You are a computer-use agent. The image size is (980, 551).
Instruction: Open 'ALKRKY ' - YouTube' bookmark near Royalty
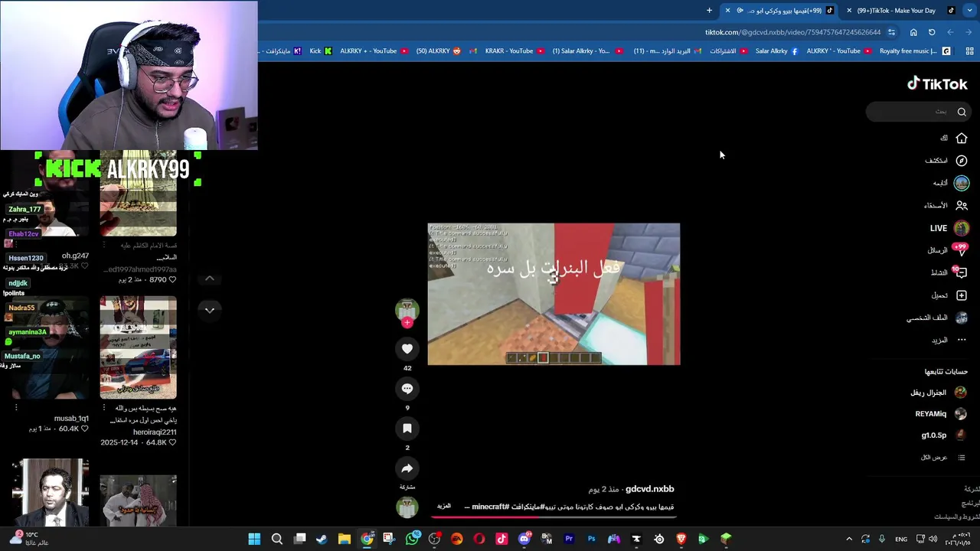point(838,51)
